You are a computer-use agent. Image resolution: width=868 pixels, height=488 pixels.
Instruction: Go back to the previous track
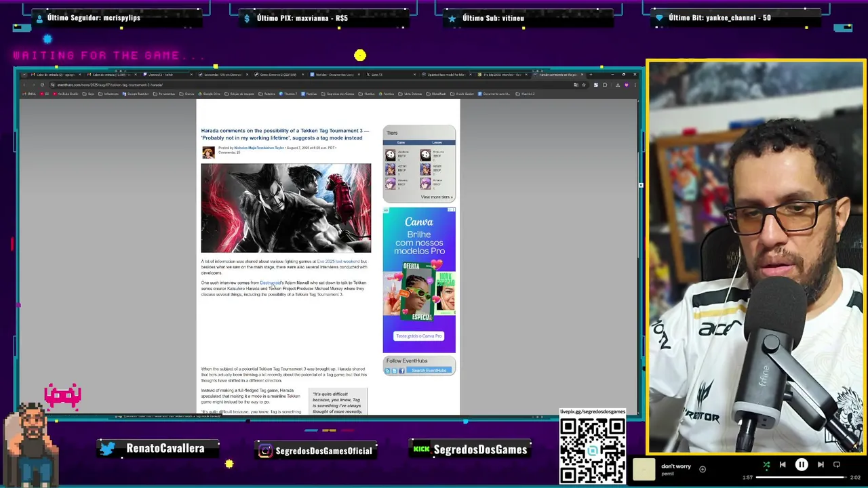coord(783,465)
